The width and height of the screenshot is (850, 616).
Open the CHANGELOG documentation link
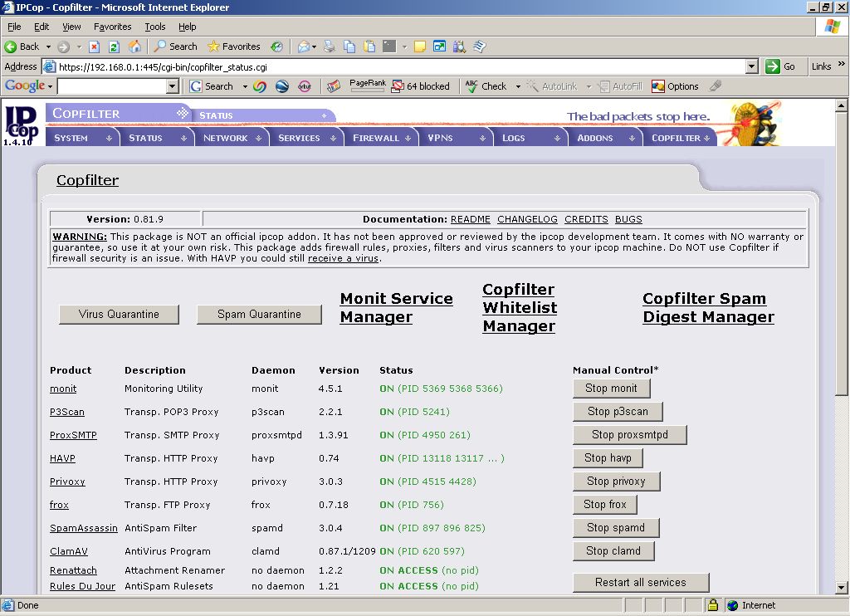(527, 219)
